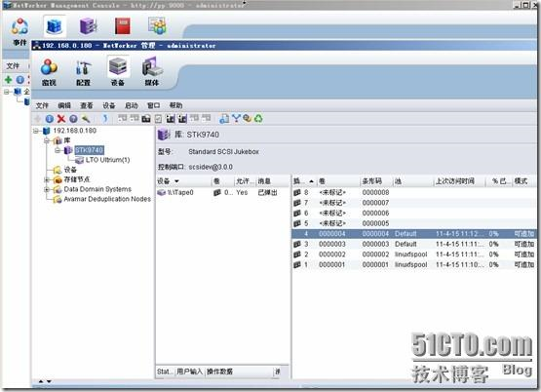
Task: Click the blue info properties toolbar icon
Action: click(50, 119)
